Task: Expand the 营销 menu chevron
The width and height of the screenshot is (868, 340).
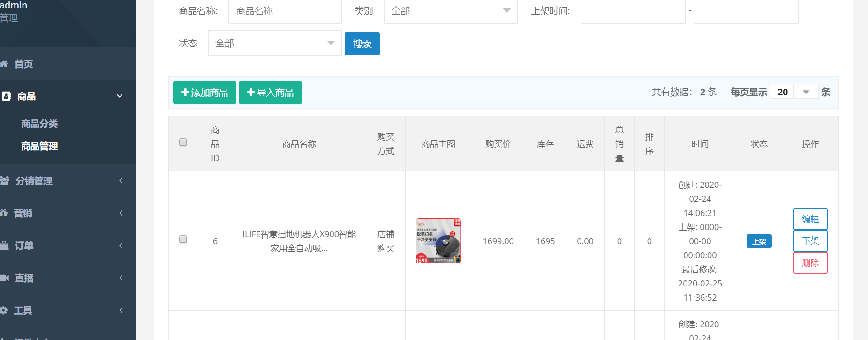Action: pyautogui.click(x=121, y=213)
